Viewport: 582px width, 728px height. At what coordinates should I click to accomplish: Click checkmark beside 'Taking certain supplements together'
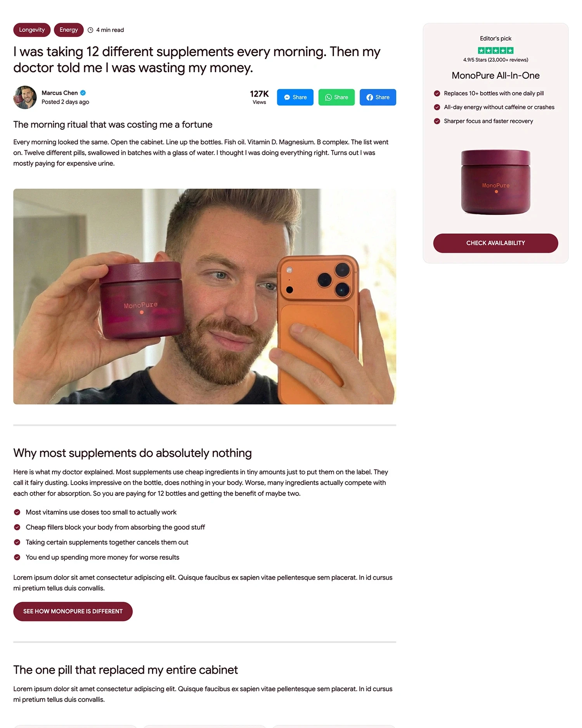17,542
